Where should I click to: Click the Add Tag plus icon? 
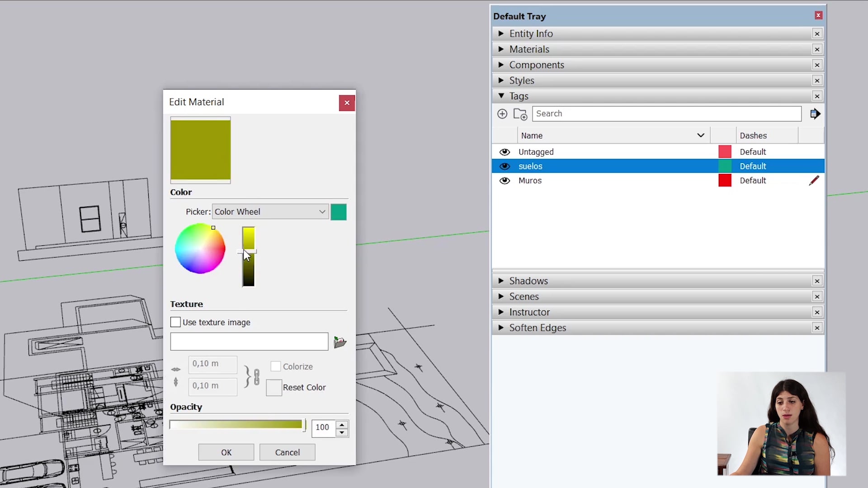502,114
